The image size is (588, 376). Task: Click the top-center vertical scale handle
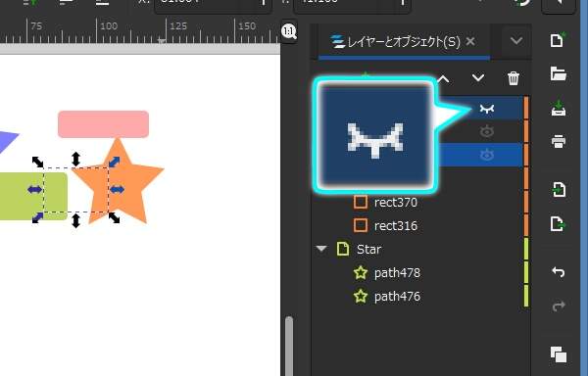pos(75,159)
